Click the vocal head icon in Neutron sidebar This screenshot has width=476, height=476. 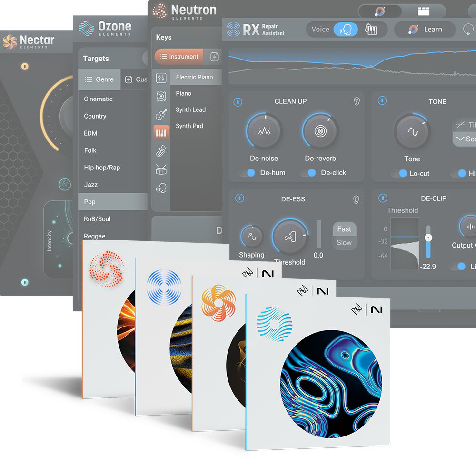(161, 188)
